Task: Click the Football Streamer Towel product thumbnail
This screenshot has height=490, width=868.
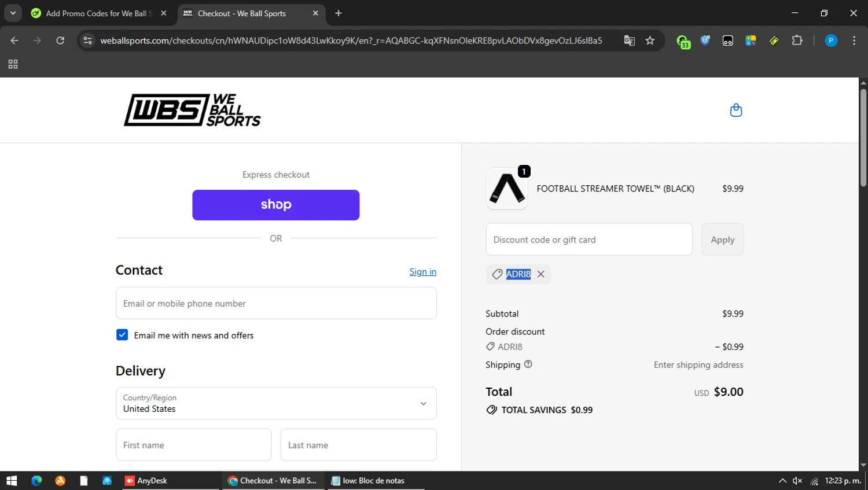Action: click(x=507, y=189)
